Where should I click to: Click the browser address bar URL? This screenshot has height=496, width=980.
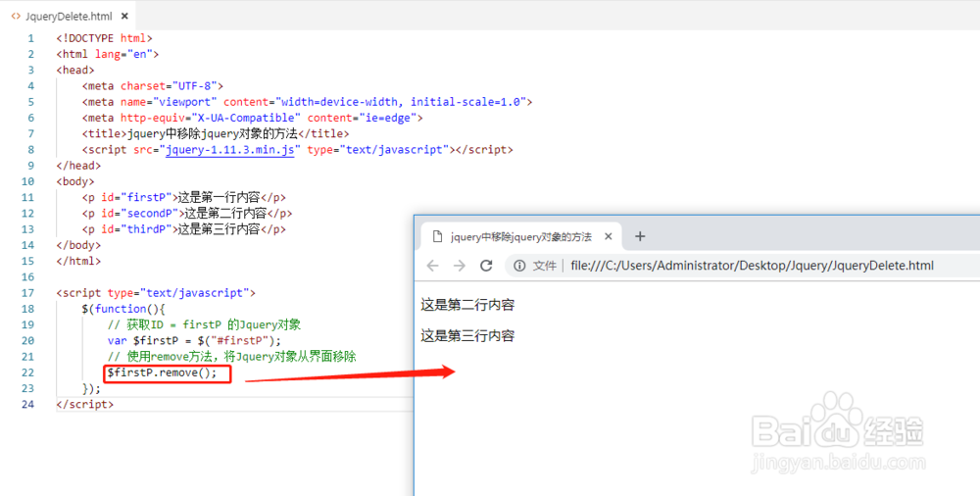point(752,266)
